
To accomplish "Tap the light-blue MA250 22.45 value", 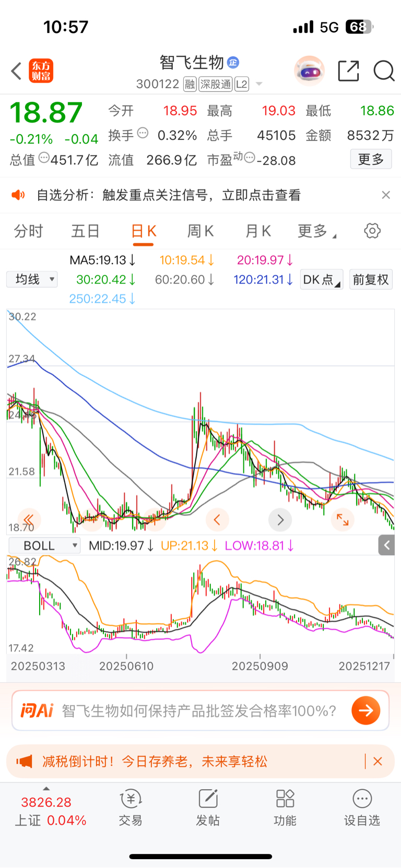I will (x=102, y=299).
